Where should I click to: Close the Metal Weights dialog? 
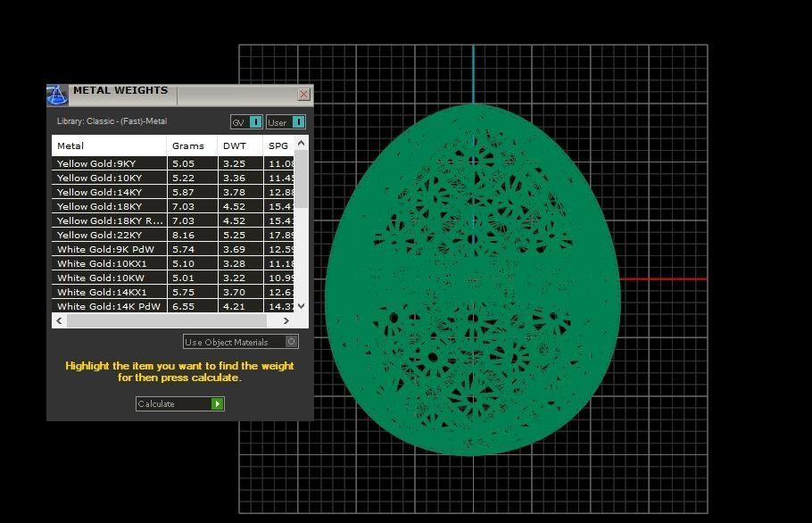(304, 95)
